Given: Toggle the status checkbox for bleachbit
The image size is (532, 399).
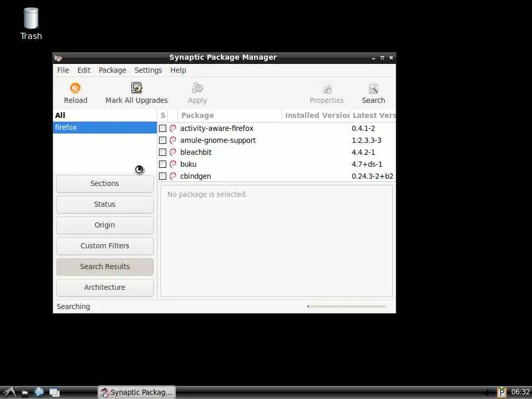Looking at the screenshot, I should [x=163, y=152].
